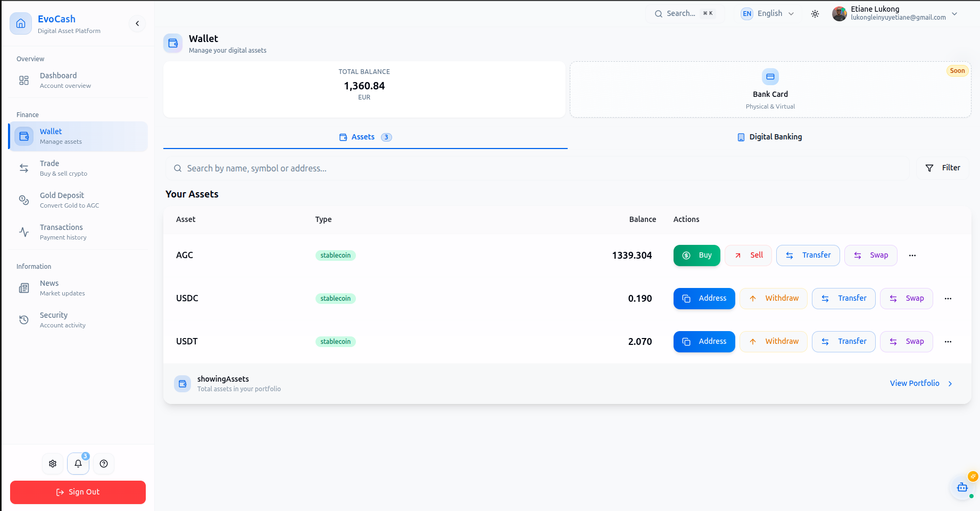Image resolution: width=980 pixels, height=511 pixels.
Task: Open the more actions menu for USDC
Action: (948, 299)
